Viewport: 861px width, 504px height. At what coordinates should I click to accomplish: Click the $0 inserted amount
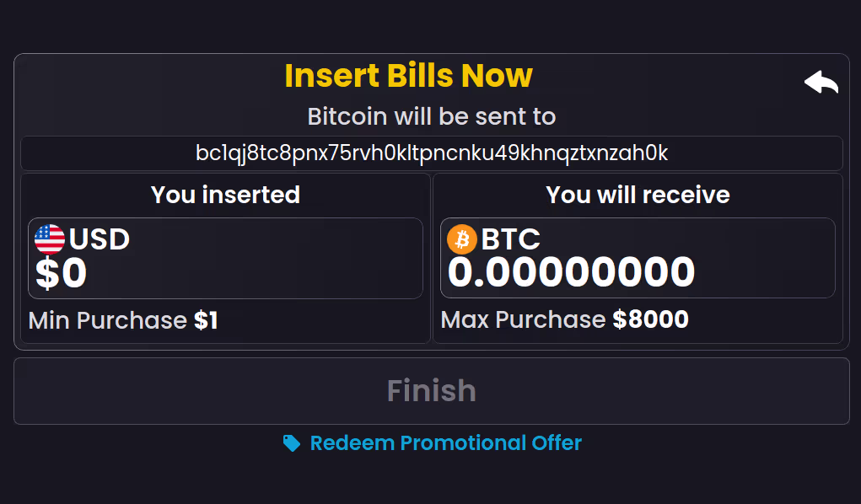pos(61,273)
